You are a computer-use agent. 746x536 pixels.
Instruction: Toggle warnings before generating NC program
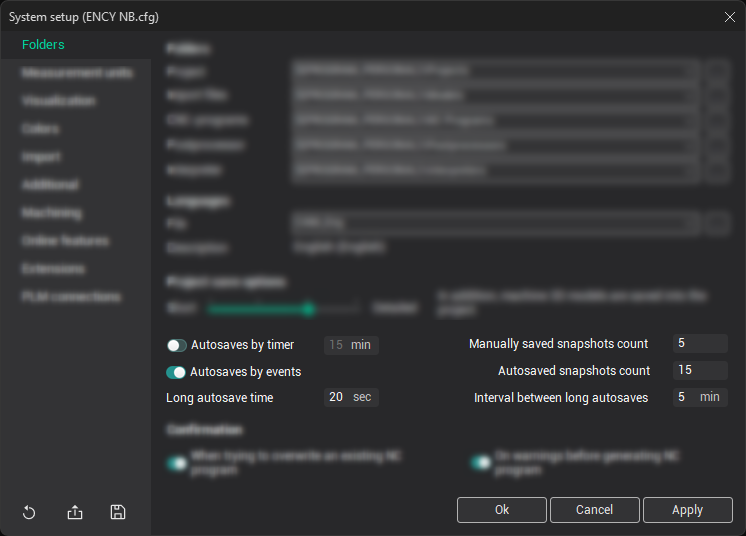coord(481,462)
